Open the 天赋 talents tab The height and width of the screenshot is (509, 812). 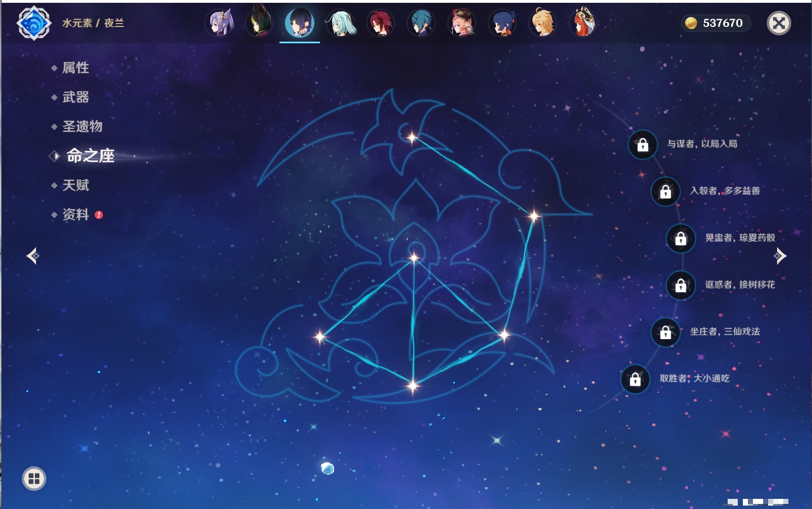coord(75,185)
